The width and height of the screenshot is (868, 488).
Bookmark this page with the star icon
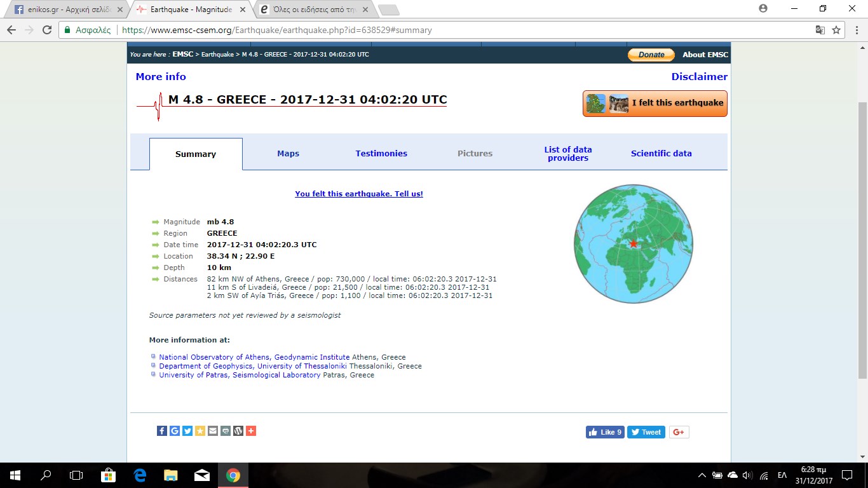[x=836, y=30]
